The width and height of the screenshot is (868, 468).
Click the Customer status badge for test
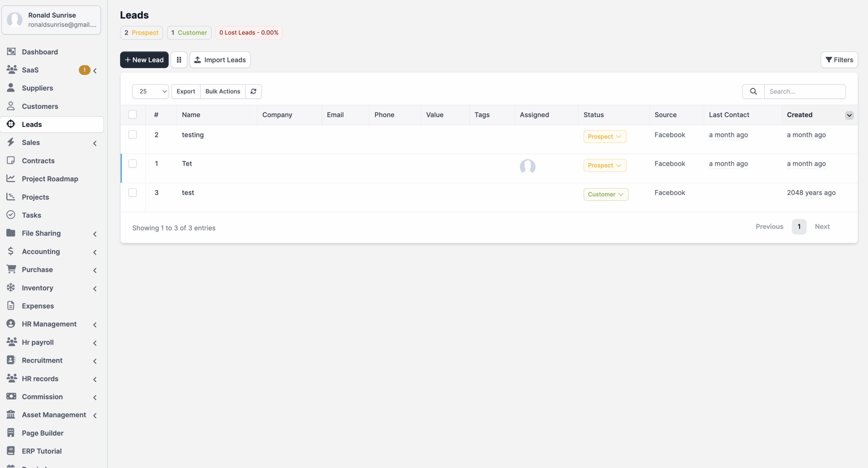point(606,195)
